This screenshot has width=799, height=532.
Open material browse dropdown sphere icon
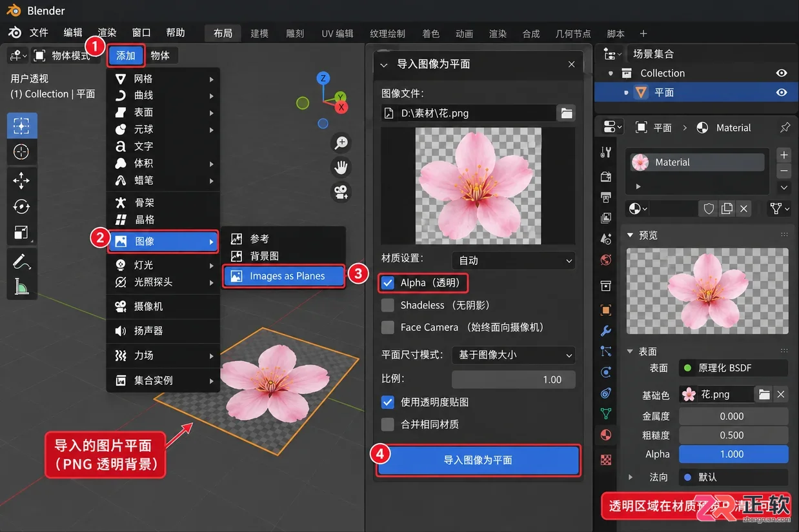(x=638, y=208)
